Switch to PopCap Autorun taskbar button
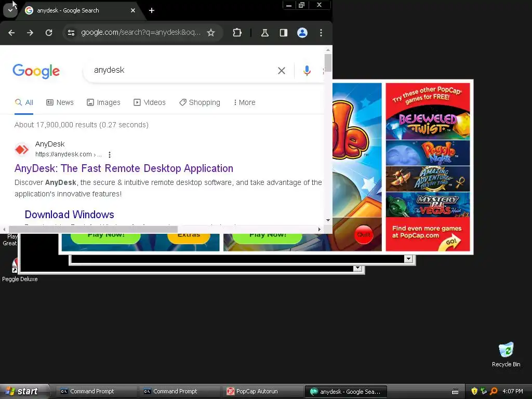The width and height of the screenshot is (532, 399). 262,391
